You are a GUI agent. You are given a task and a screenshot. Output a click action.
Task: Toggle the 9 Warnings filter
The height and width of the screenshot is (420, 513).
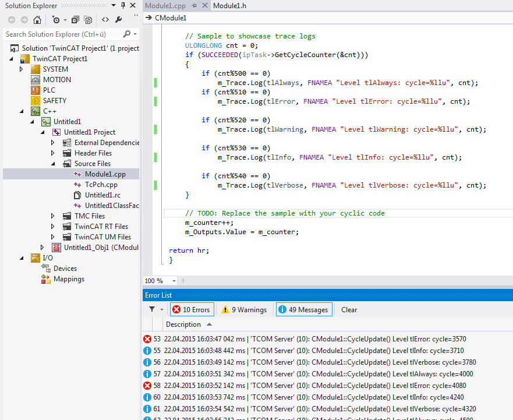244,309
